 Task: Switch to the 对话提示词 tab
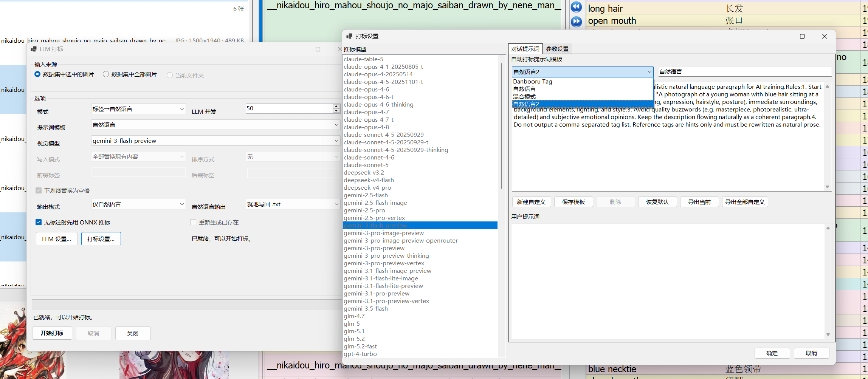(525, 49)
